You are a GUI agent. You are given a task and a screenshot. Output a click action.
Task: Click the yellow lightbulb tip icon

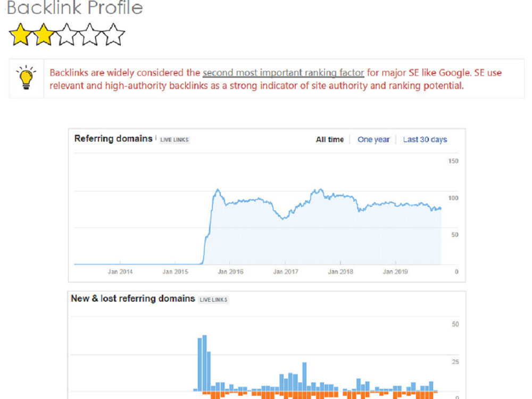point(26,78)
